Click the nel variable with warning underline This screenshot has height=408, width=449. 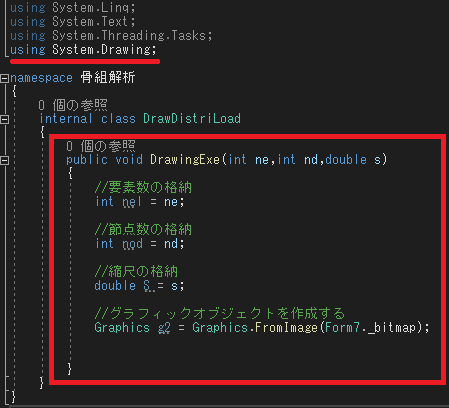click(132, 202)
